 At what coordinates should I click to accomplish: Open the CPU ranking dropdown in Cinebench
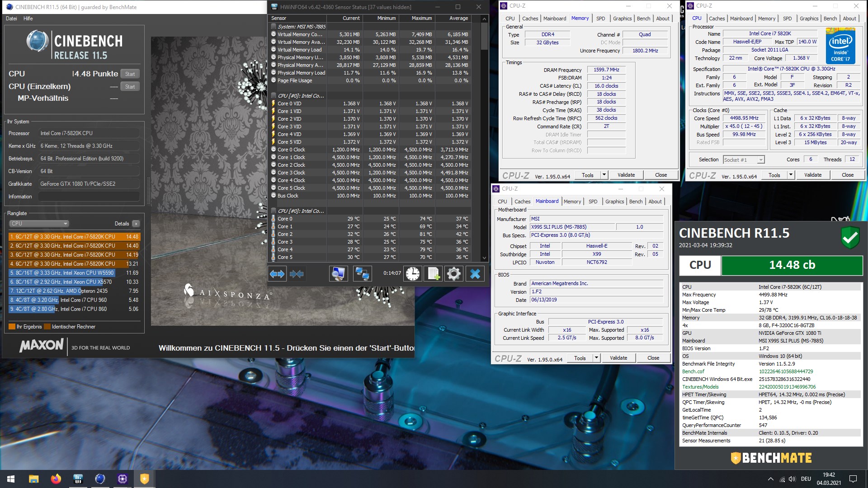(x=39, y=224)
